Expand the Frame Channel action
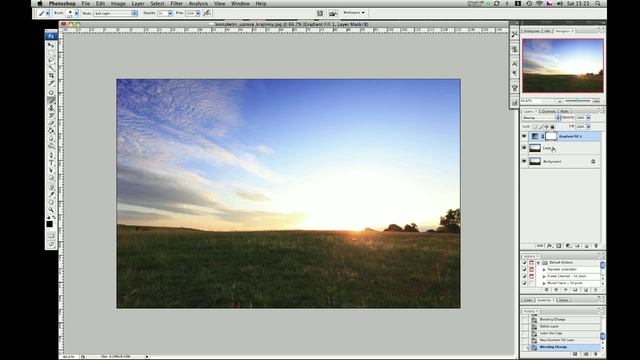Viewport: 640px width, 360px height. (544, 276)
